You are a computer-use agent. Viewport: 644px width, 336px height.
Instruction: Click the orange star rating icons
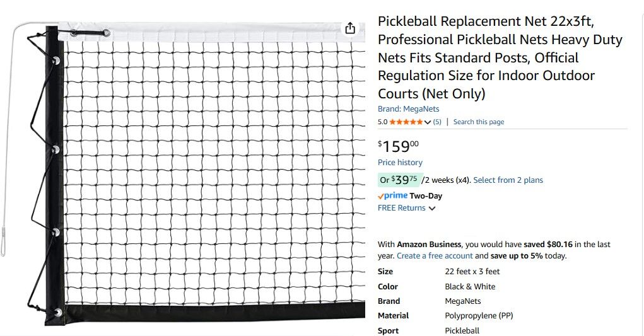(406, 122)
